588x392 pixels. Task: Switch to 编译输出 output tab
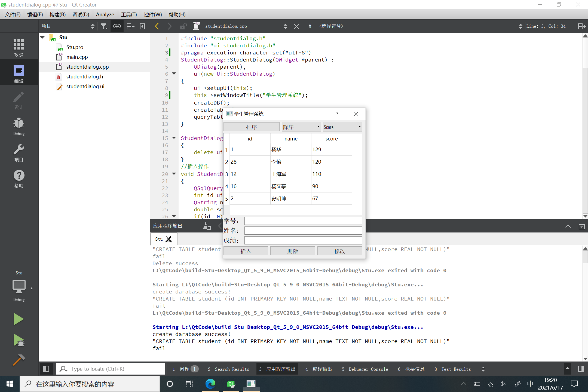tap(319, 369)
